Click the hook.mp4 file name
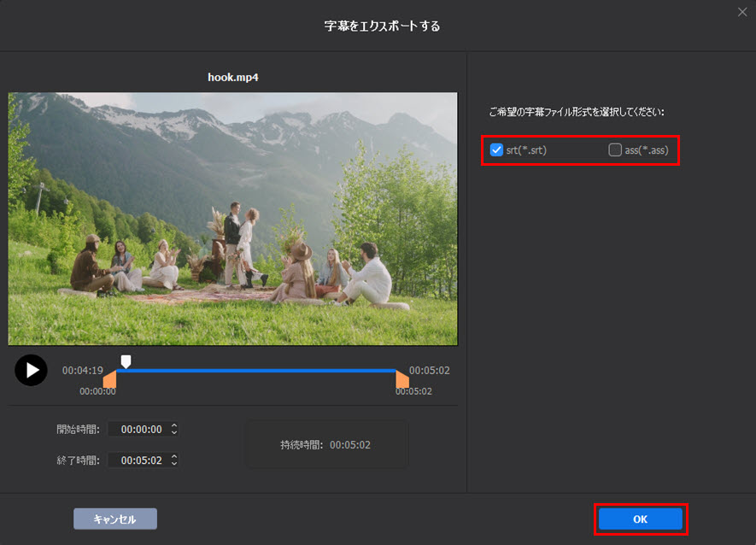This screenshot has height=545, width=756. (233, 77)
